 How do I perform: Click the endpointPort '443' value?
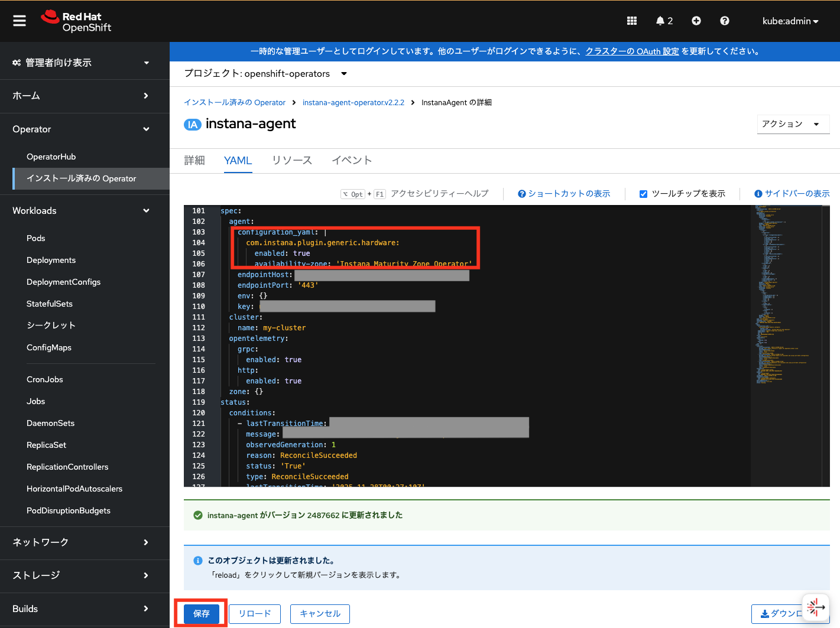coord(308,285)
